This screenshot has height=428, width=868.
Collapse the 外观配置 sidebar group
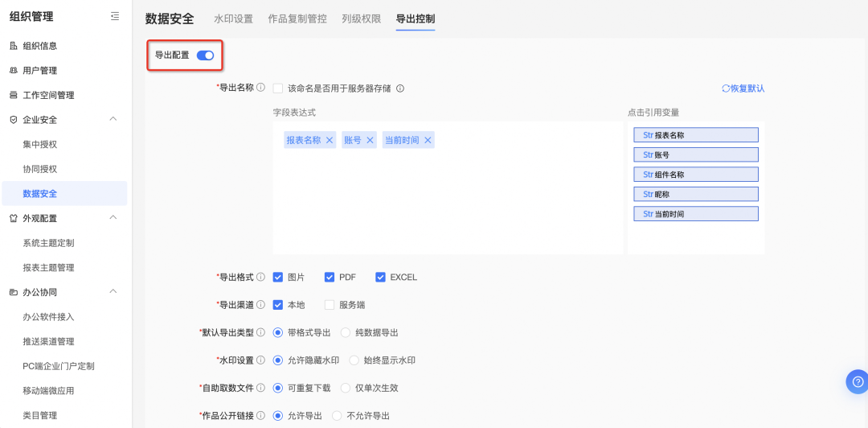pyautogui.click(x=113, y=218)
